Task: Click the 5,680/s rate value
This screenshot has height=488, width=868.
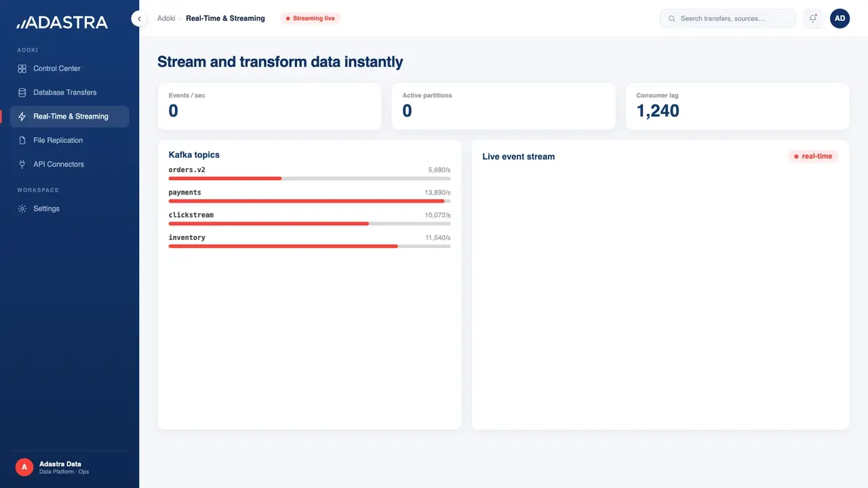Action: 439,170
